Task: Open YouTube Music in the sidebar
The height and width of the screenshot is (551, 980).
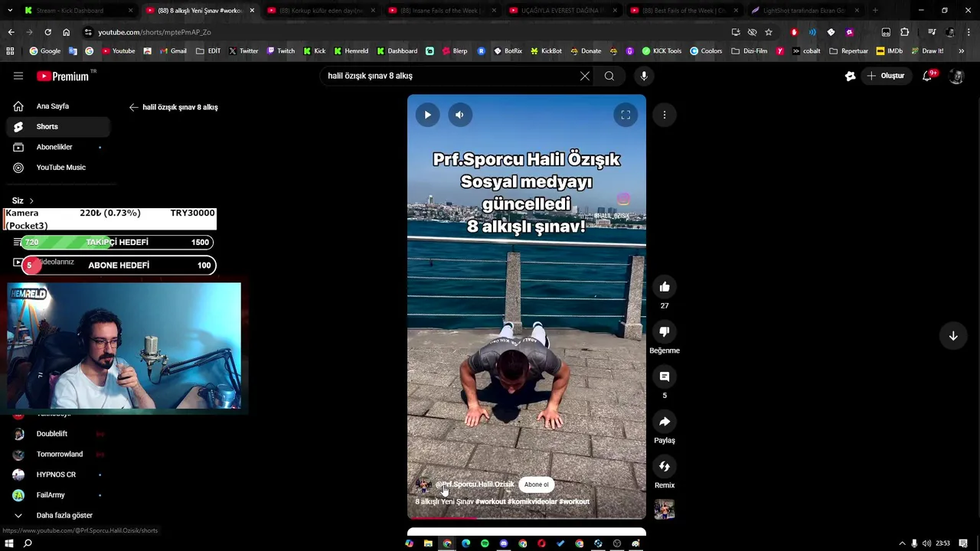Action: tap(57, 168)
